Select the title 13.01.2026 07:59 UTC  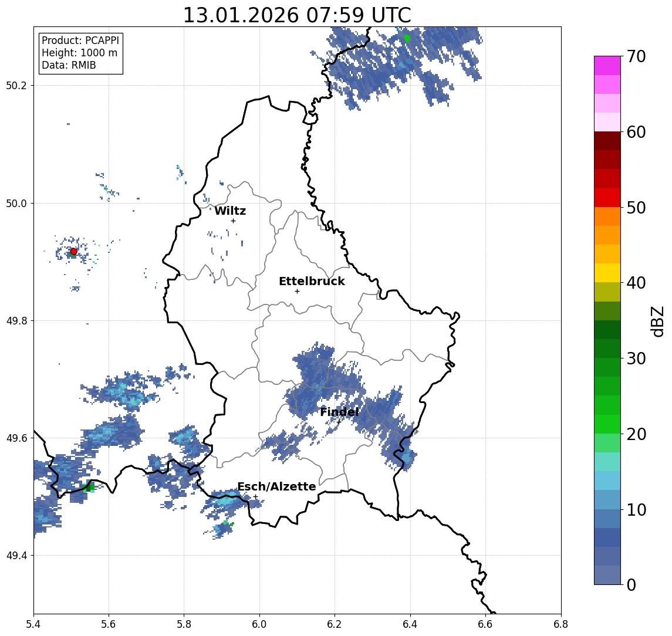point(297,15)
